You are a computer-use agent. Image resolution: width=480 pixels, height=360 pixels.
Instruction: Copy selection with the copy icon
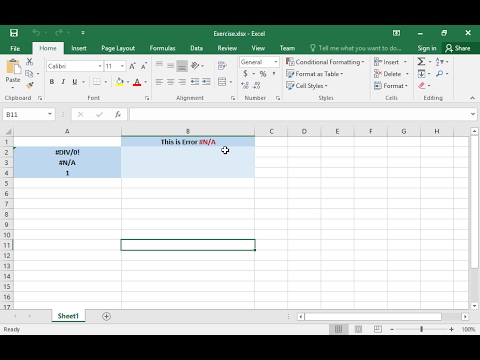29,74
